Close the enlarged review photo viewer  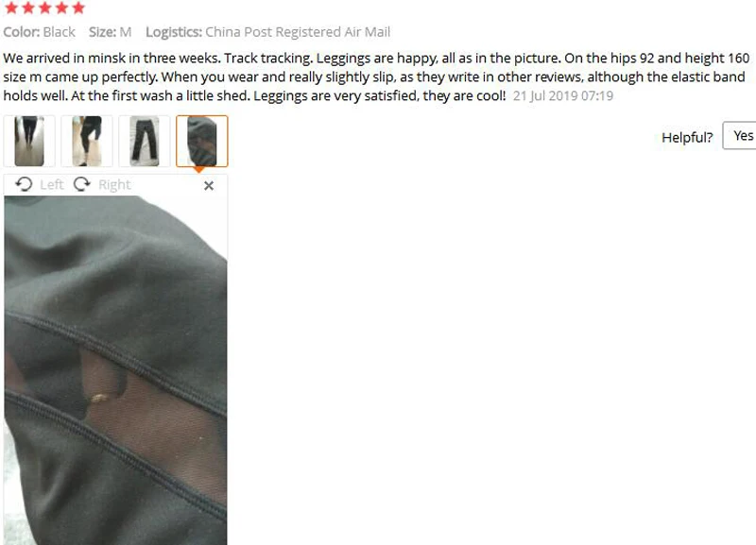pos(209,185)
